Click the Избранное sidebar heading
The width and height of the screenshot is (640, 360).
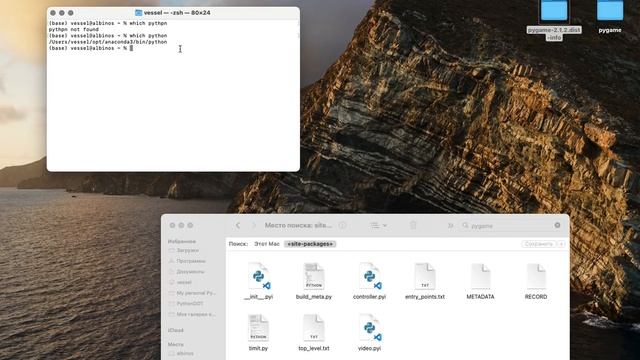(182, 241)
